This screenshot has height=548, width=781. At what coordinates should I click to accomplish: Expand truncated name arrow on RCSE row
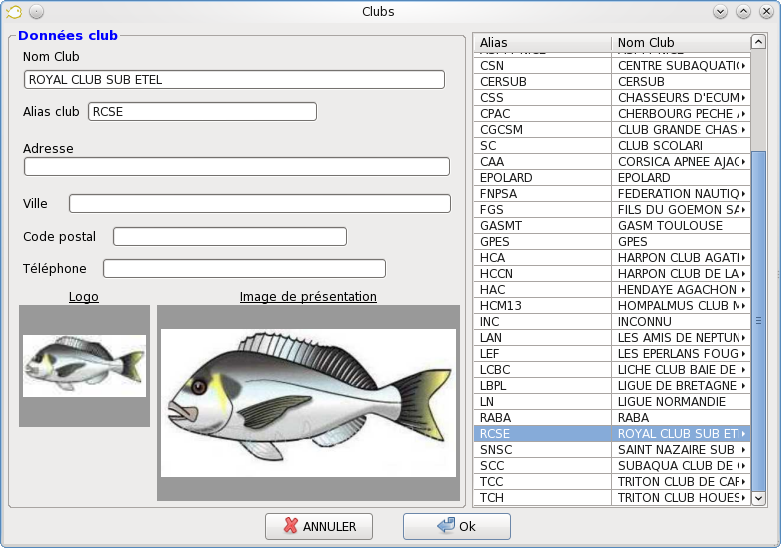[743, 434]
